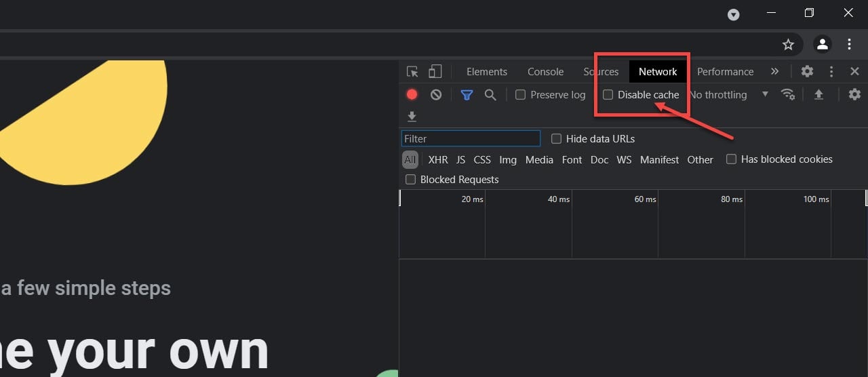Click the red record network log button
The width and height of the screenshot is (868, 377).
coord(412,95)
